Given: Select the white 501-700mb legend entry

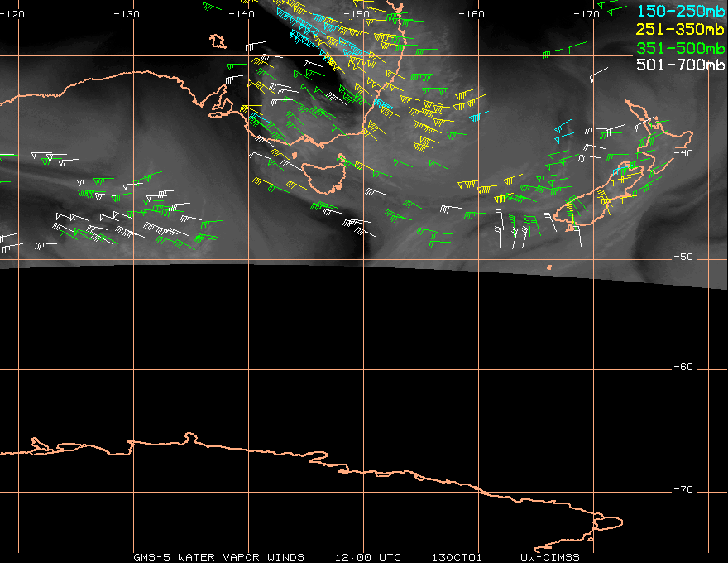Looking at the screenshot, I should tap(680, 65).
